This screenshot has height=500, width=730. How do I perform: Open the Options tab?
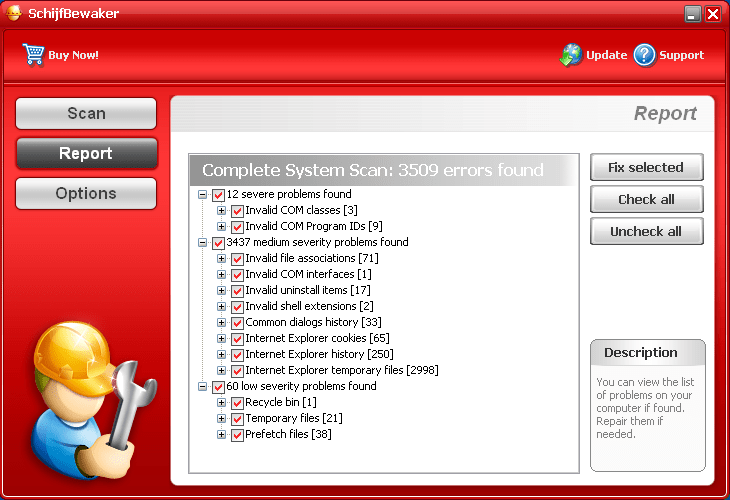[86, 194]
